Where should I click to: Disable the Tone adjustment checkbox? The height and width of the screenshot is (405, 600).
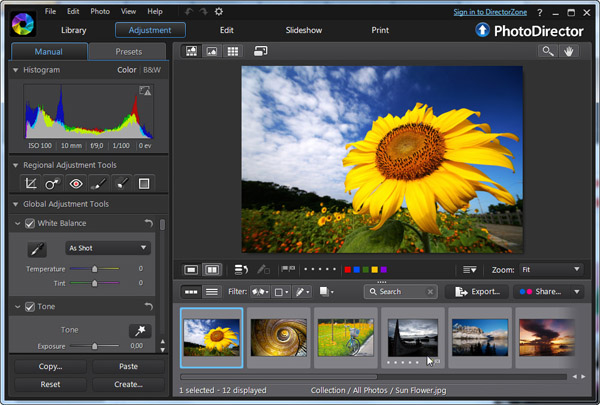pos(29,306)
